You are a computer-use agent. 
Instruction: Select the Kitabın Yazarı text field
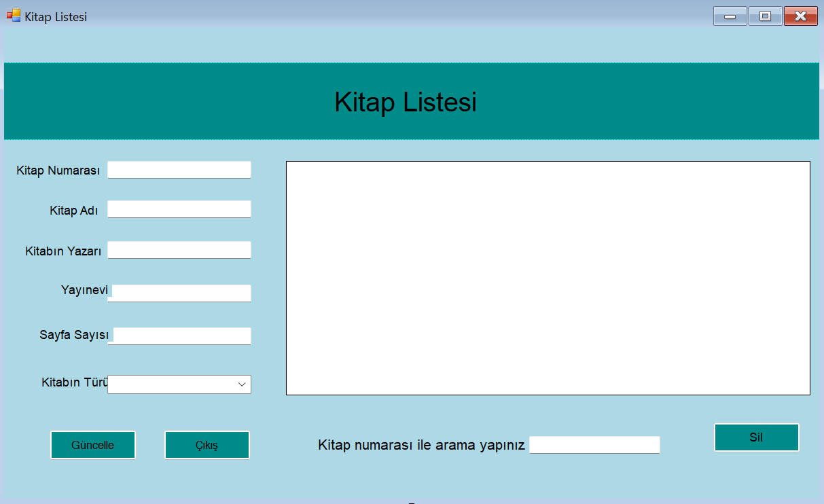(x=179, y=250)
